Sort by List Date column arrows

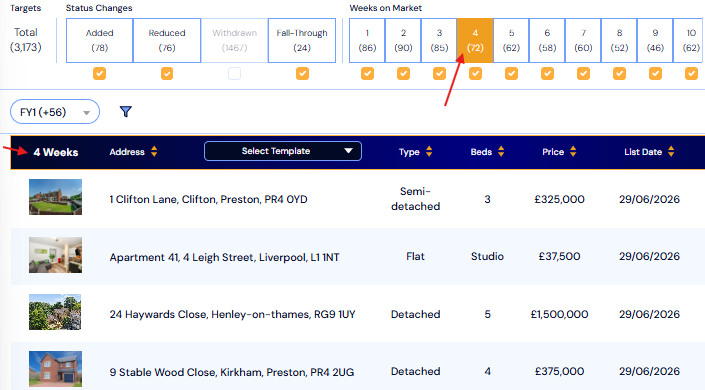coord(671,152)
